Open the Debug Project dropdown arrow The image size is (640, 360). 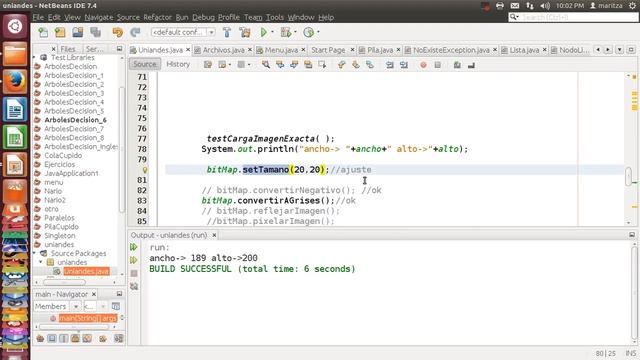pyautogui.click(x=295, y=32)
